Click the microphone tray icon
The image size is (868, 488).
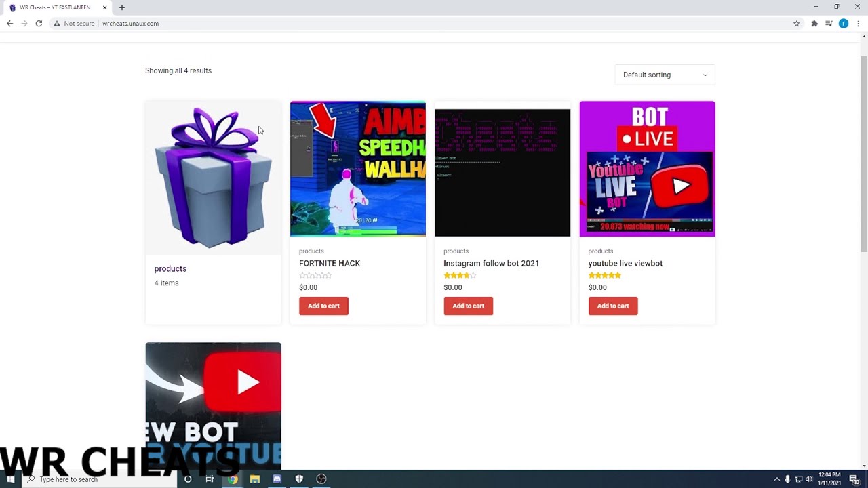787,479
